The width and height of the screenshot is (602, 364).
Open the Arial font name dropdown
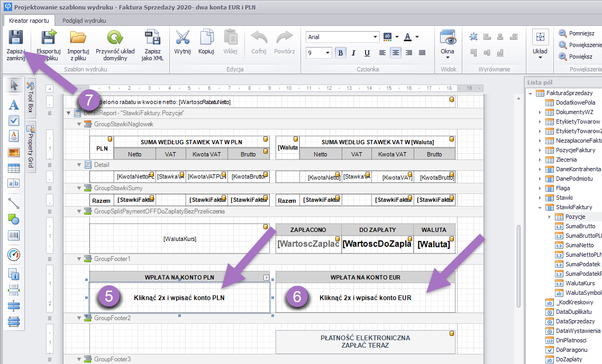tap(376, 37)
